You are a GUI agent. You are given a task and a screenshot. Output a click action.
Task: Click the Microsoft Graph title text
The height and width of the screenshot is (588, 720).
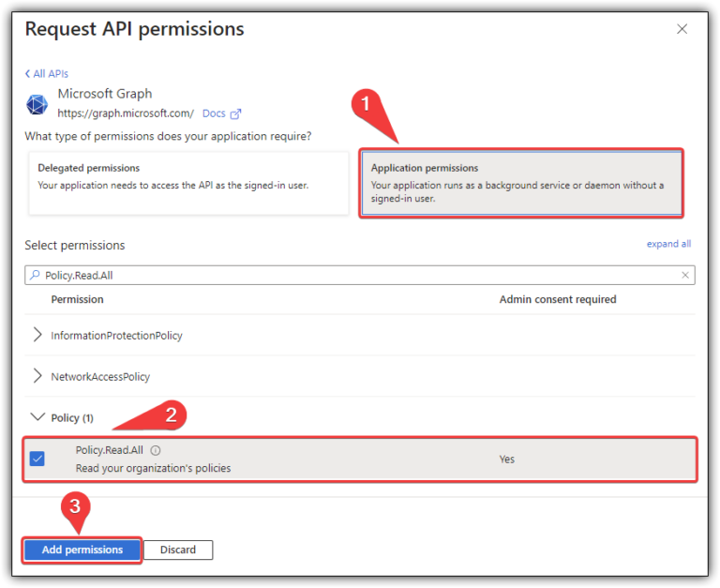click(x=105, y=94)
